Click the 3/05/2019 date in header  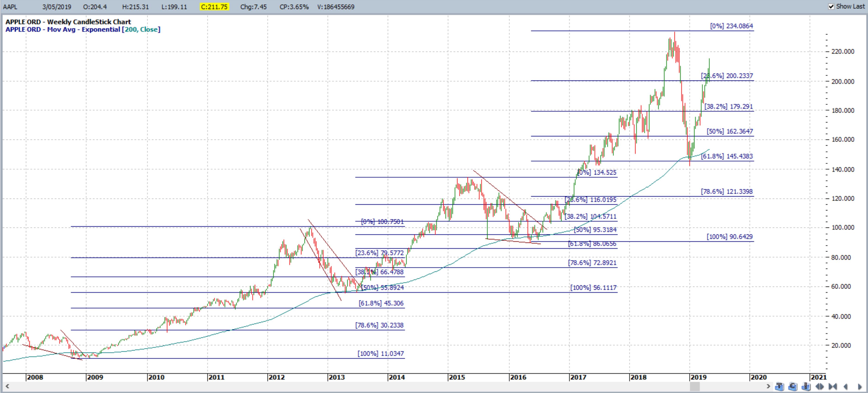57,7
